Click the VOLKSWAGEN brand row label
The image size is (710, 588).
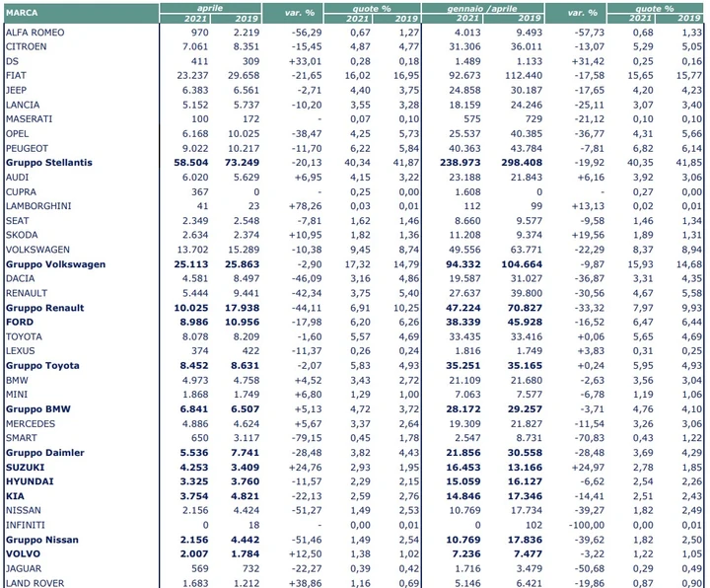pos(37,250)
